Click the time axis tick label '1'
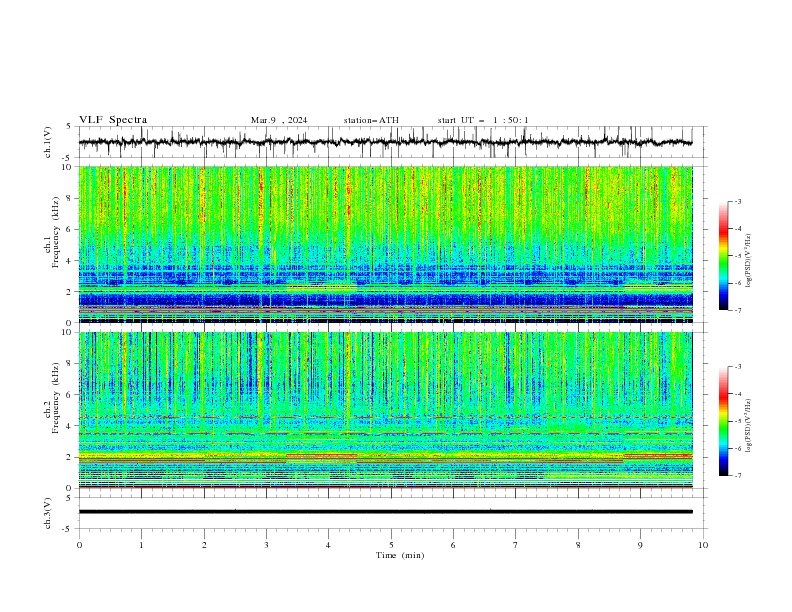Screen dimensions: 792x612 (141, 545)
